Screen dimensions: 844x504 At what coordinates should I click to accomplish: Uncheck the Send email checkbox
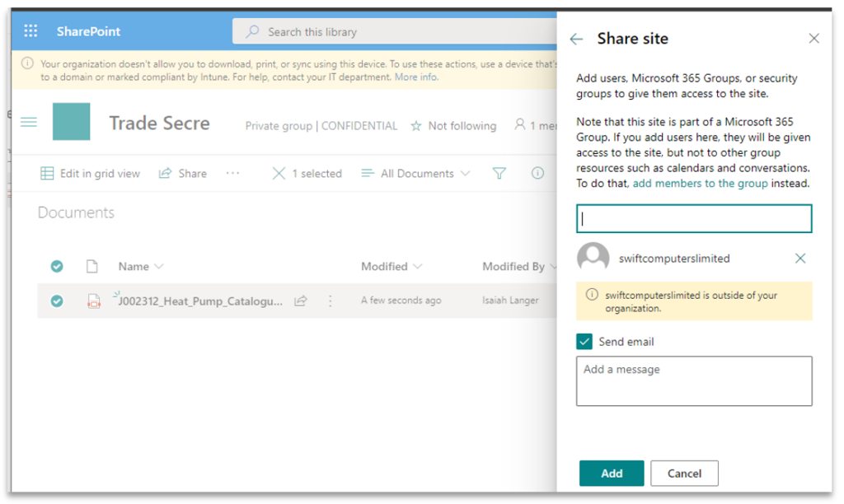(x=584, y=342)
